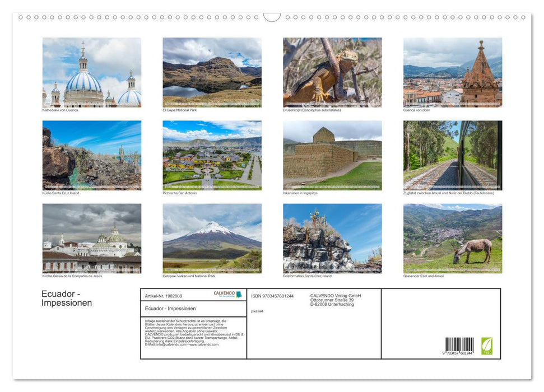The width and height of the screenshot is (544, 392).
Task: Select the El Cajas National Park photo
Action: tap(212, 72)
